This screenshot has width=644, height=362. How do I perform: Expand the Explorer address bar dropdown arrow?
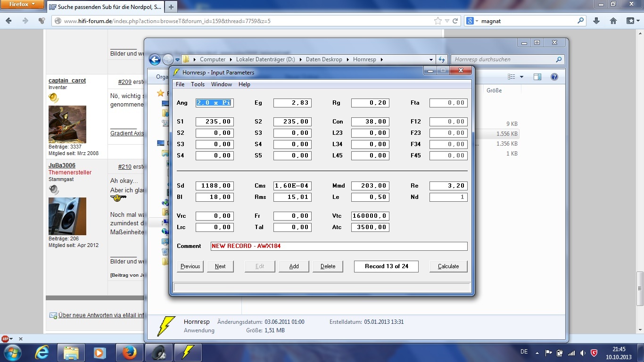coord(431,59)
